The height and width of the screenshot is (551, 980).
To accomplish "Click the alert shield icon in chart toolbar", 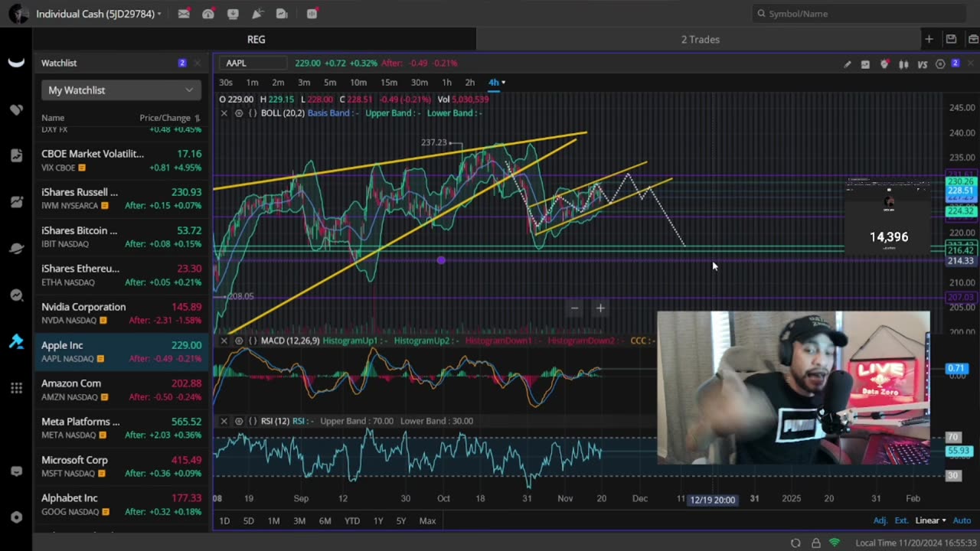I will 884,64.
